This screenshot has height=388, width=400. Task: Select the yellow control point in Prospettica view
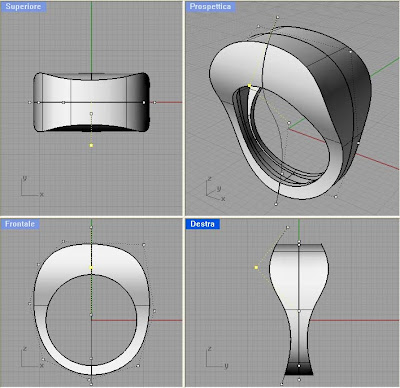point(249,86)
